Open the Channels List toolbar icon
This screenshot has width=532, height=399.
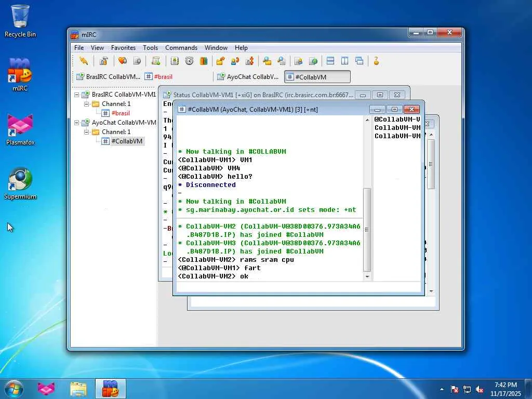point(137,61)
